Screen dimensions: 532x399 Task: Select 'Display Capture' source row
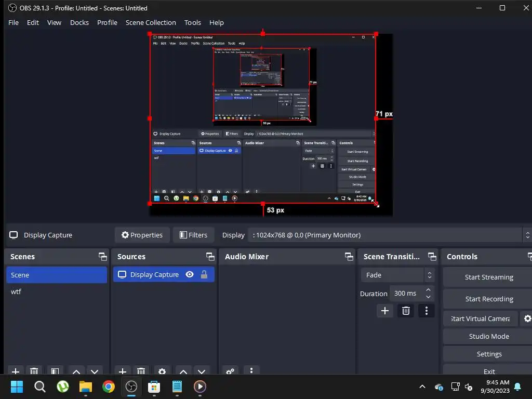pyautogui.click(x=164, y=274)
